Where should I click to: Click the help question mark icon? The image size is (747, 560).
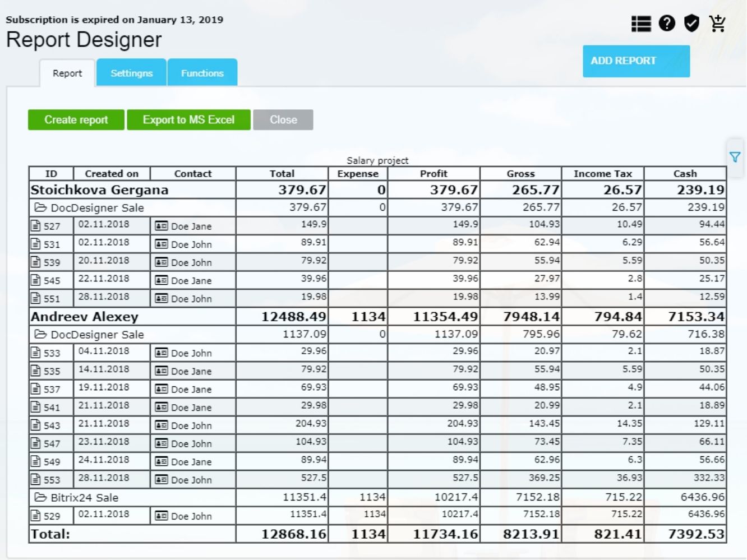667,24
